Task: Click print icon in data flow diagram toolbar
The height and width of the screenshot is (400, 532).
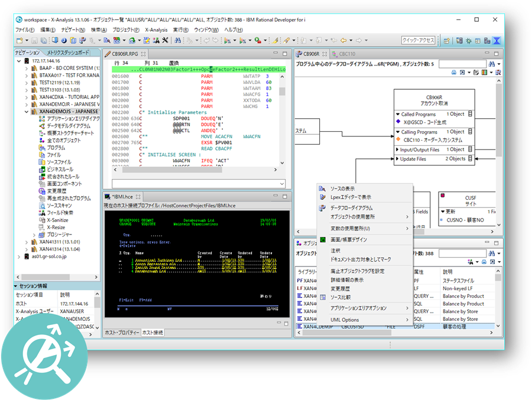Action: (453, 72)
